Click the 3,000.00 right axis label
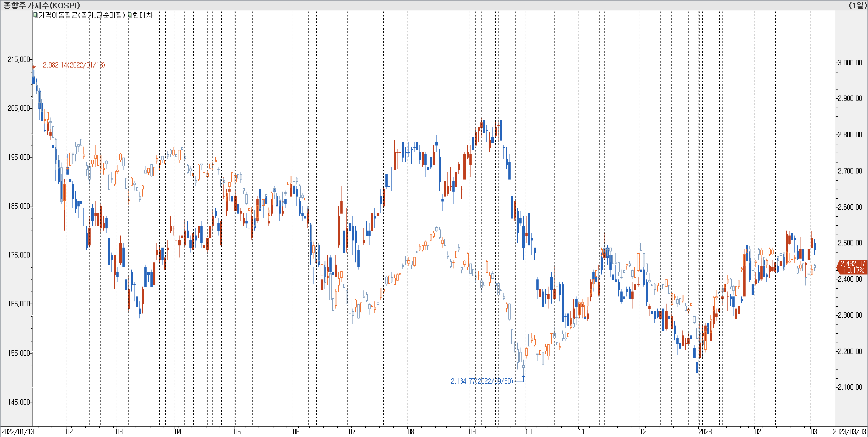The height and width of the screenshot is (437, 868). click(x=850, y=63)
